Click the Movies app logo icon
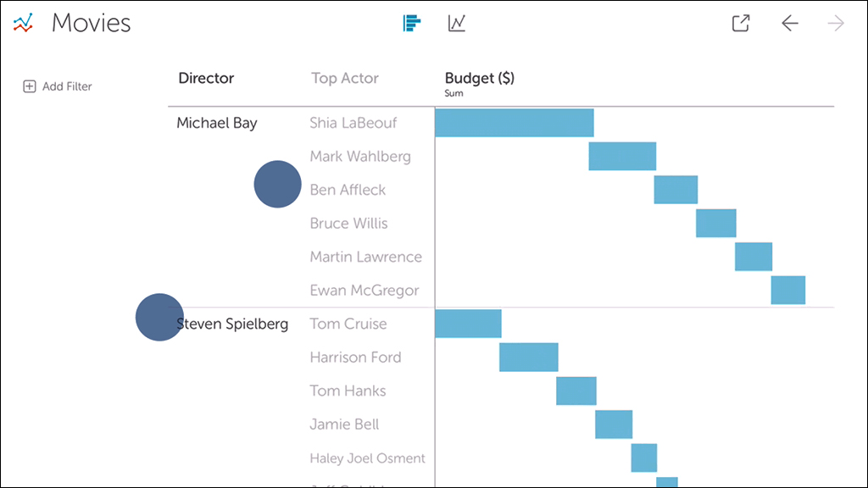Viewport: 868px width, 488px height. pyautogui.click(x=23, y=23)
